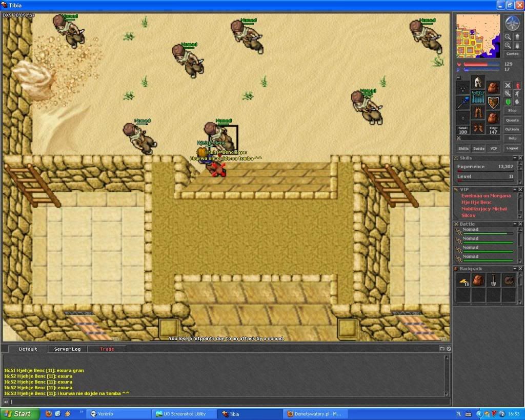Image resolution: width=525 pixels, height=420 pixels.
Task: Select the rope in the Backpack
Action: click(x=509, y=281)
